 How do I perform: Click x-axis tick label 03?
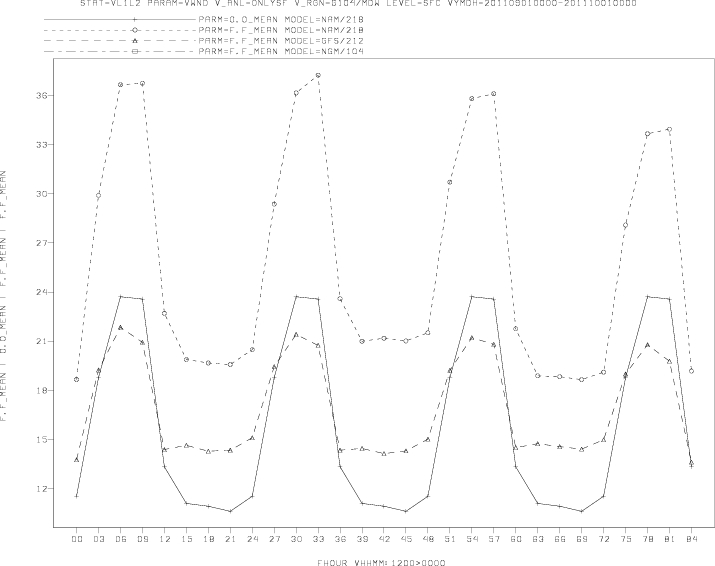(x=98, y=539)
